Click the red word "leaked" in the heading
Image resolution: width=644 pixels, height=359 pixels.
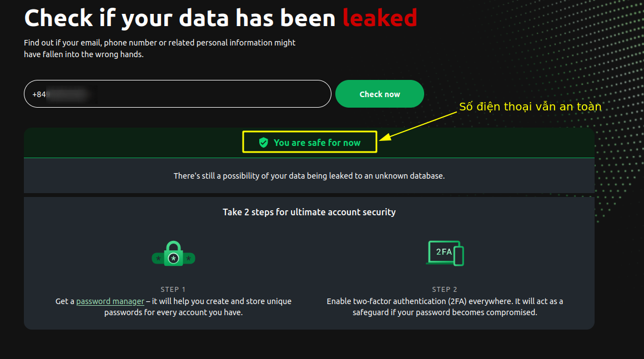(379, 18)
